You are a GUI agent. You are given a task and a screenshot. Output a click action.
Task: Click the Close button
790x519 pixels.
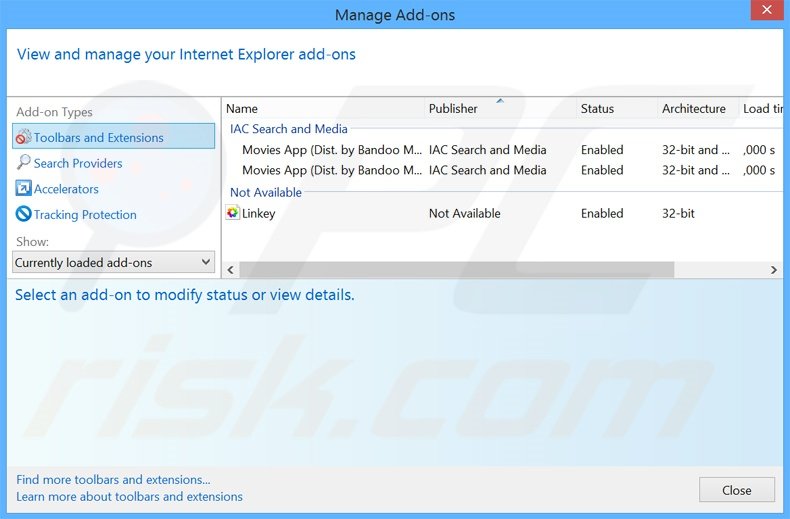pyautogui.click(x=737, y=490)
